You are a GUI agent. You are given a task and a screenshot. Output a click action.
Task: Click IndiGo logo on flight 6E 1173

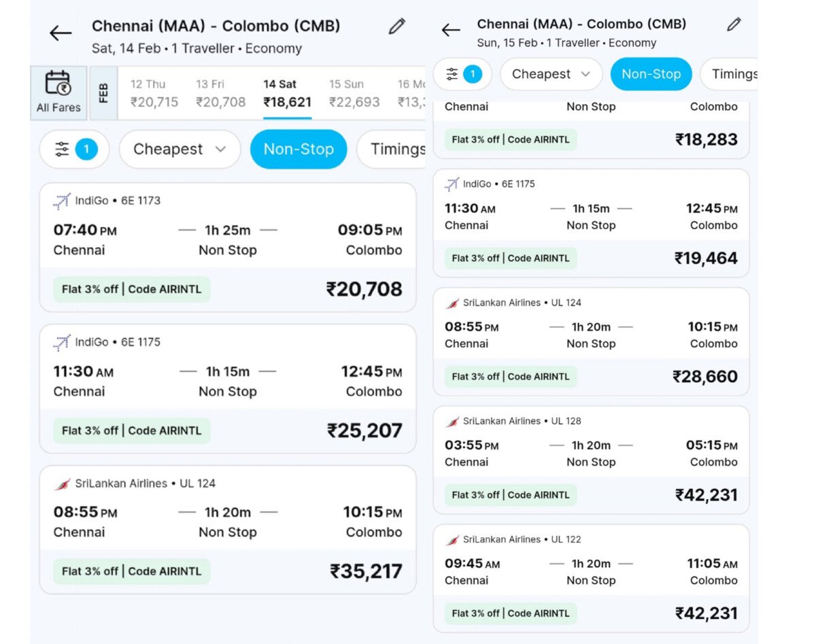62,201
